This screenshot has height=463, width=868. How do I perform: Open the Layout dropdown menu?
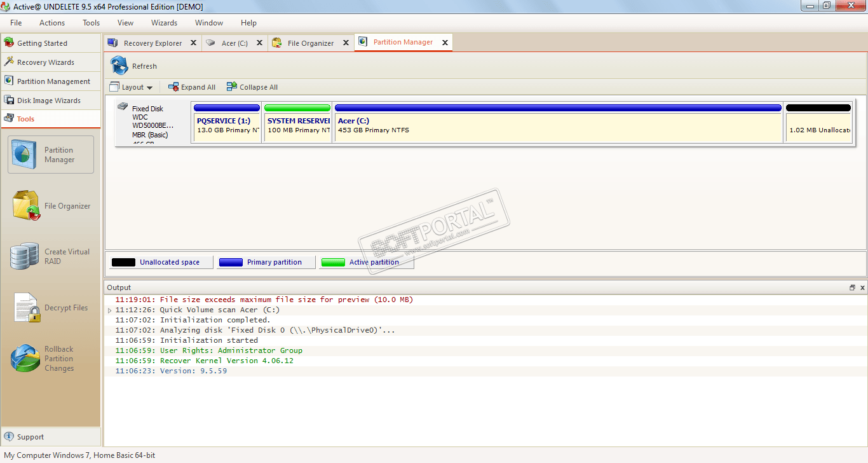[132, 87]
